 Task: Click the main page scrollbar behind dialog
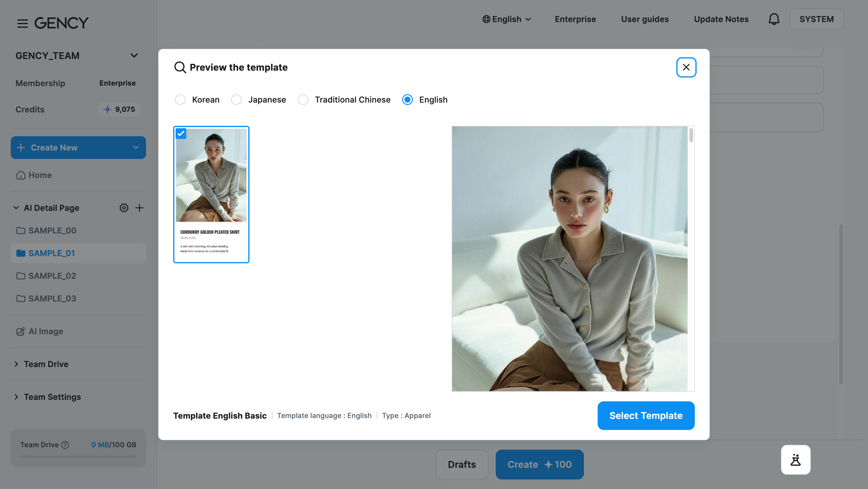pyautogui.click(x=841, y=304)
